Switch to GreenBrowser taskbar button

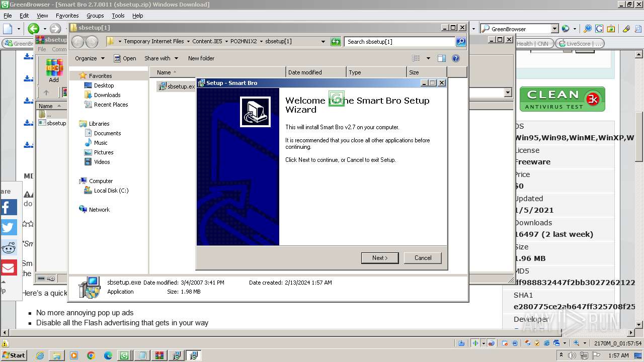124,355
